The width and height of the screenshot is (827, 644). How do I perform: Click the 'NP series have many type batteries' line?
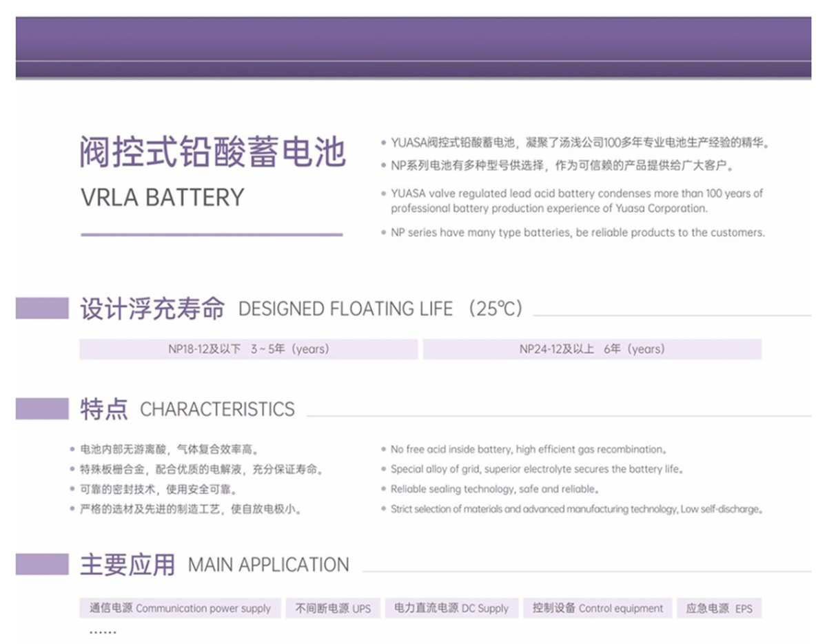coord(578,233)
